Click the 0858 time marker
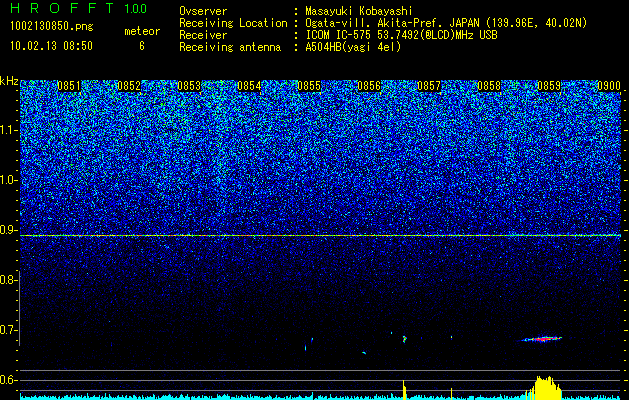The image size is (629, 400). coord(489,86)
